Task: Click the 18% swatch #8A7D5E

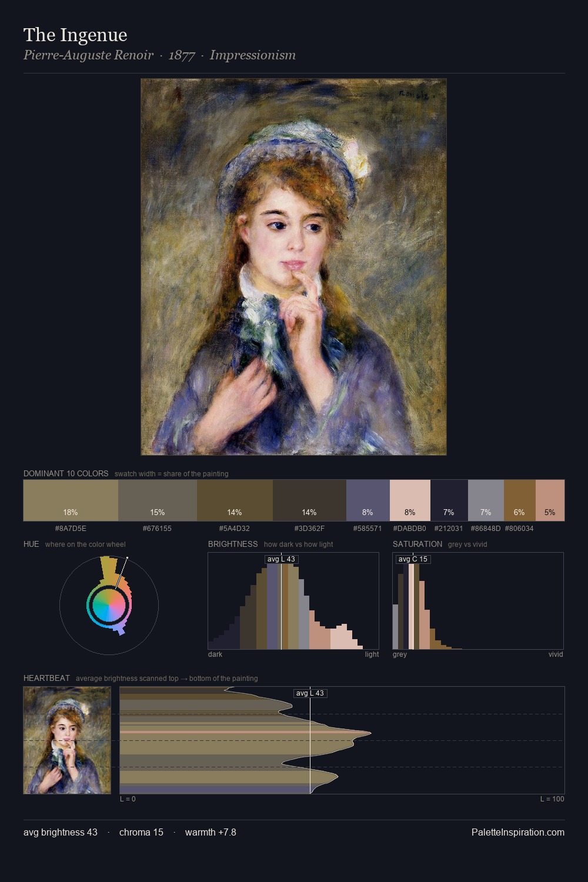Action: (x=71, y=500)
